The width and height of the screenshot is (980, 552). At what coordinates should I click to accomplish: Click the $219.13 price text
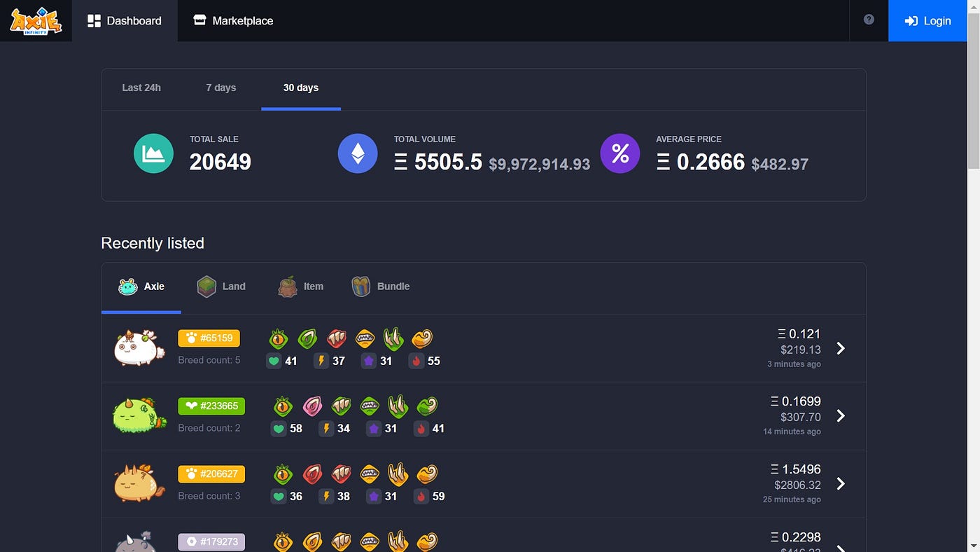tap(800, 350)
